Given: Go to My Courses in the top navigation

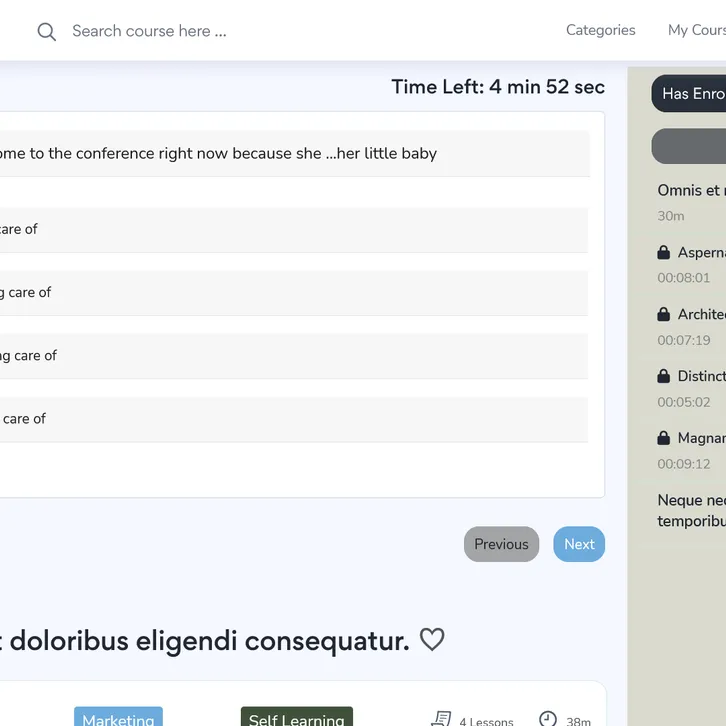Looking at the screenshot, I should coord(696,30).
